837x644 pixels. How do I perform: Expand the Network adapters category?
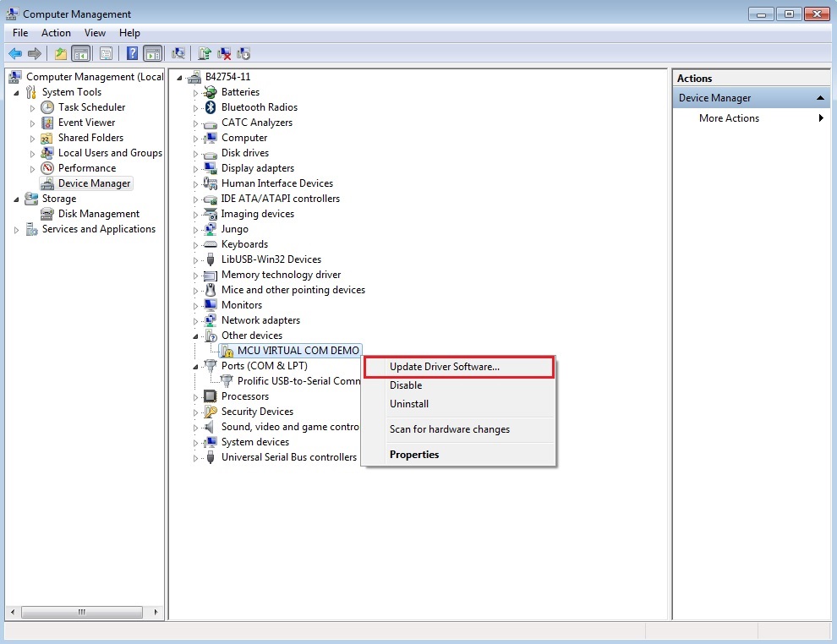coord(195,321)
